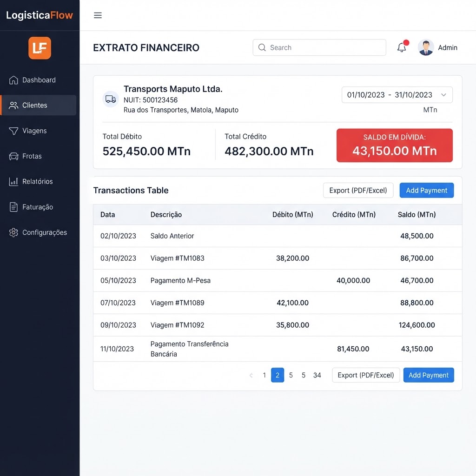Select the Viagem #TM1092 row
Viewport: 476px width, 476px height.
(278, 325)
